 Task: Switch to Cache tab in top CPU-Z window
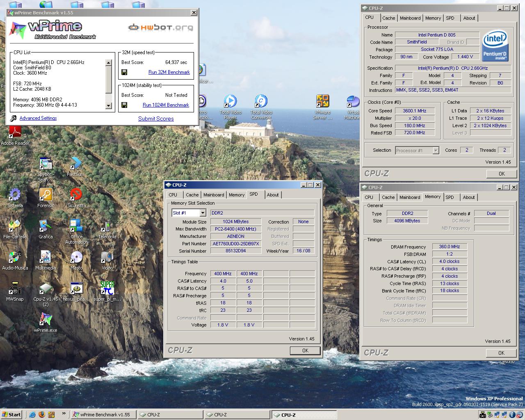[x=389, y=18]
